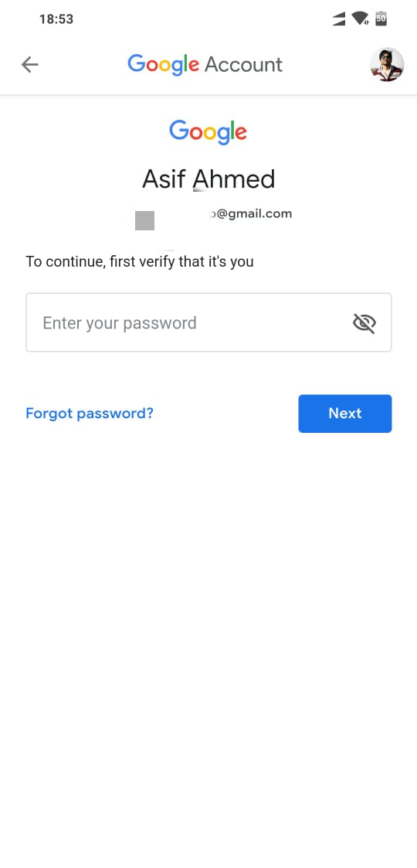Click the last name Ahmed

[x=233, y=179]
